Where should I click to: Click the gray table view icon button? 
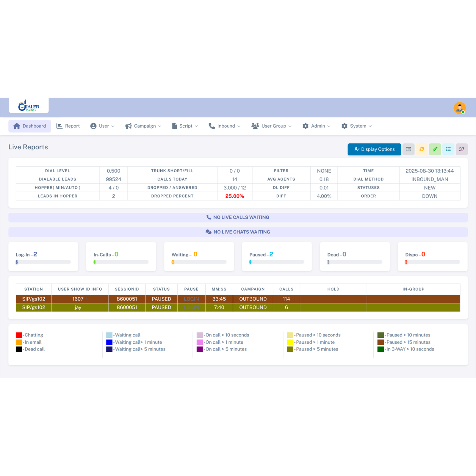pyautogui.click(x=408, y=149)
